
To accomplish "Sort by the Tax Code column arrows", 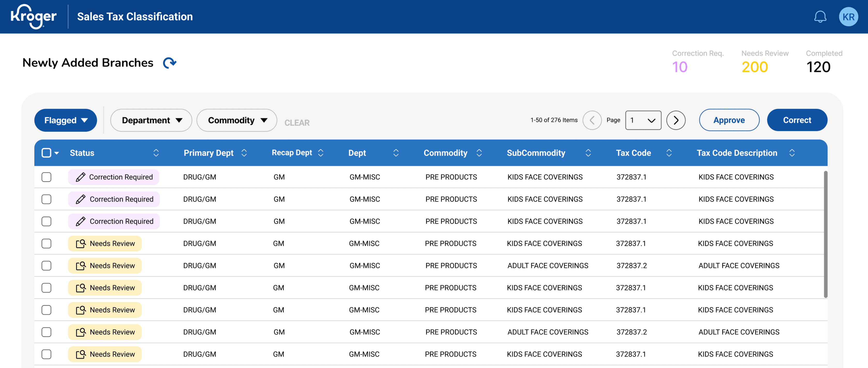I will click(x=669, y=153).
